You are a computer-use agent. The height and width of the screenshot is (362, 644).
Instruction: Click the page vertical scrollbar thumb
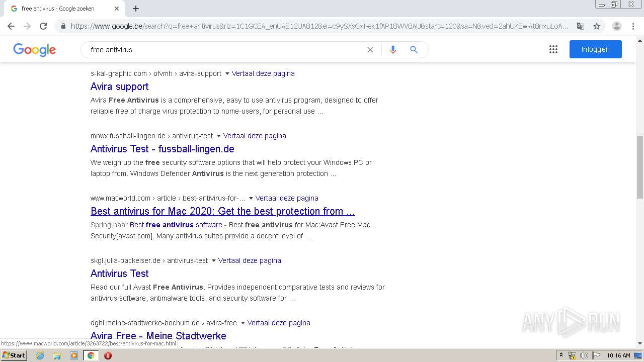[x=639, y=167]
